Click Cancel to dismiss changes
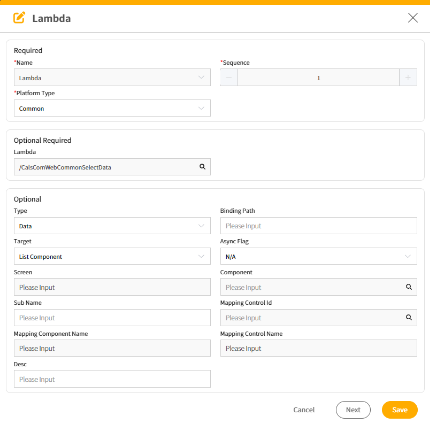 [304, 410]
